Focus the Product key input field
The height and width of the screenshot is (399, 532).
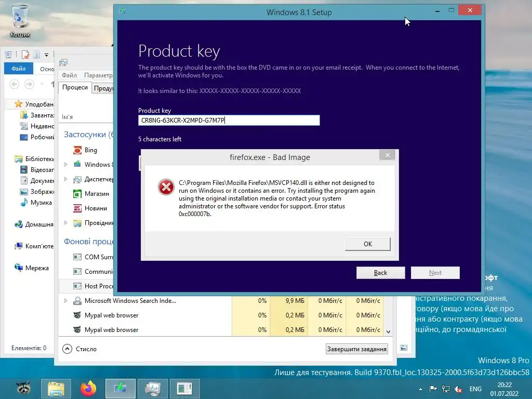[x=229, y=120]
